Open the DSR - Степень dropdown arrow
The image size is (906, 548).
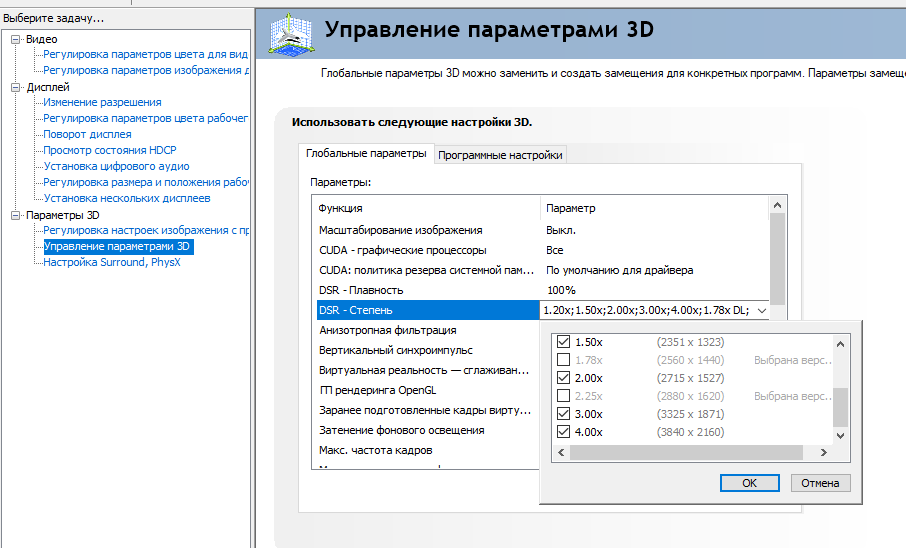coord(762,310)
